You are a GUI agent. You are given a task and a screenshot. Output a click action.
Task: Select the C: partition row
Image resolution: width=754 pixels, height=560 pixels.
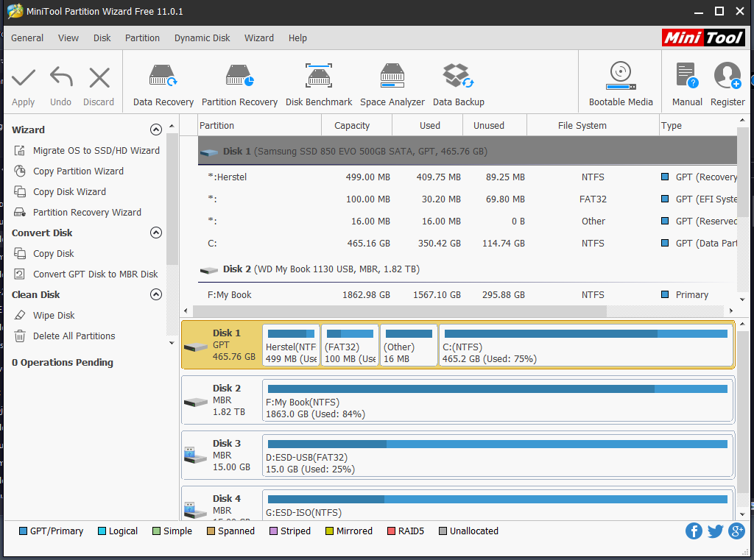468,244
